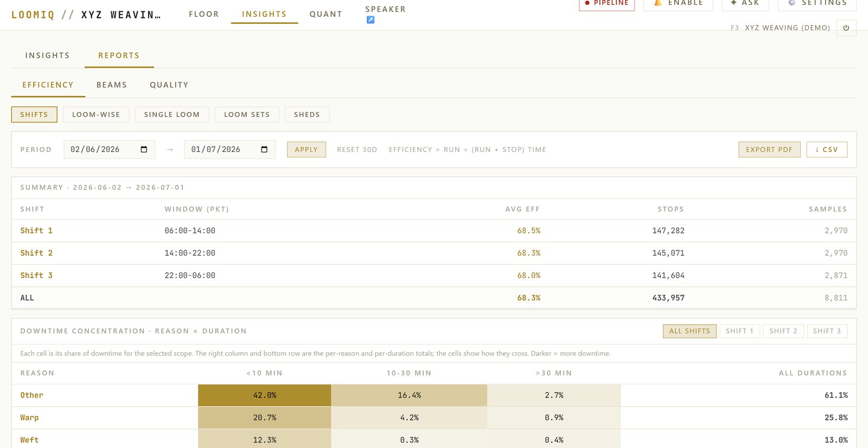
Task: Click samples value 2,871
Action: (836, 275)
